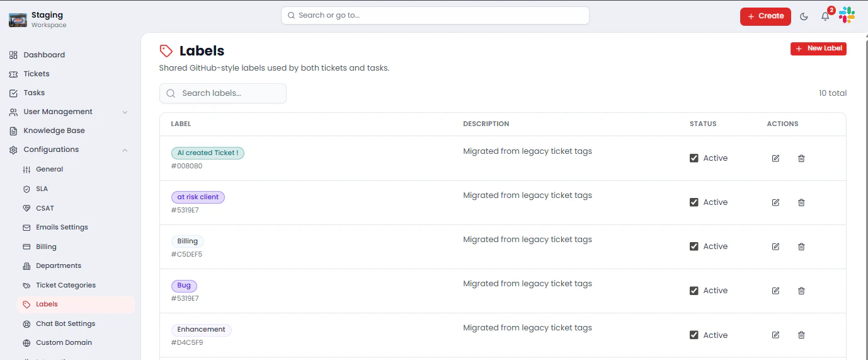Open the Slack-style profile icon
868x360 pixels.
(x=847, y=16)
